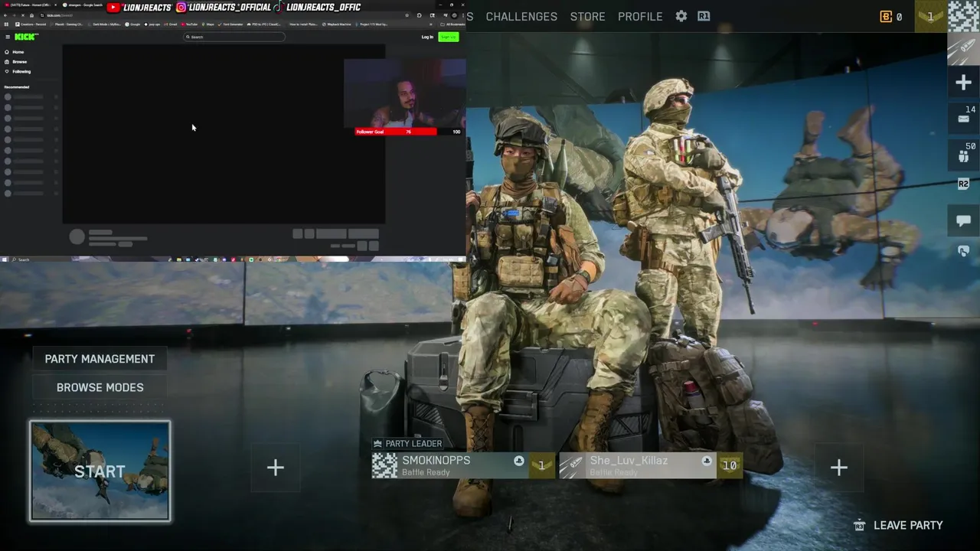Select the bullet player card icon
Screen dimensions: 980x551
coord(963,48)
